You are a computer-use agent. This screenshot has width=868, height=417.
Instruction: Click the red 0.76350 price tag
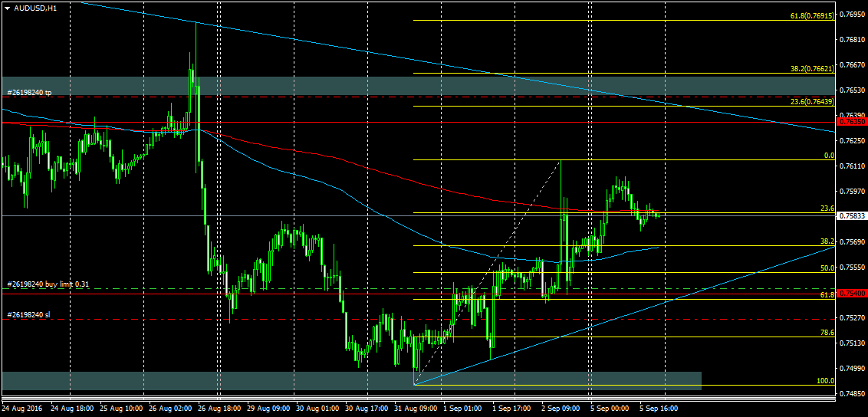[x=851, y=121]
